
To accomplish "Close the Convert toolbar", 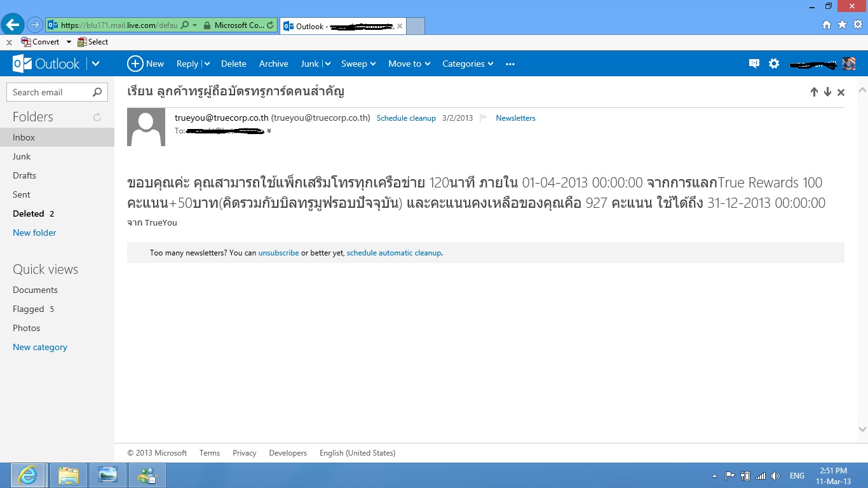I will [9, 42].
